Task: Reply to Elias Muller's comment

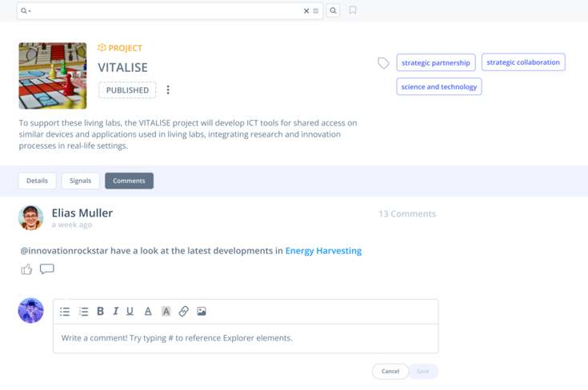Action: [x=47, y=269]
